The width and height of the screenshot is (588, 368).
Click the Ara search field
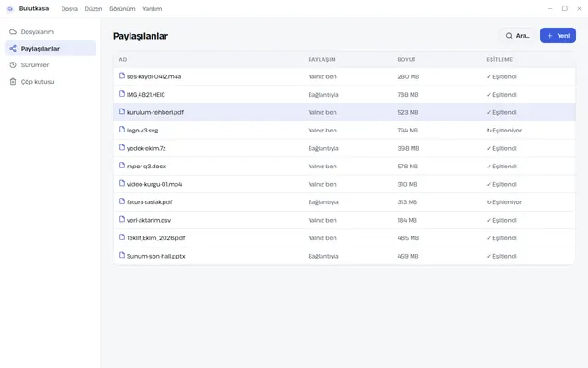(517, 36)
